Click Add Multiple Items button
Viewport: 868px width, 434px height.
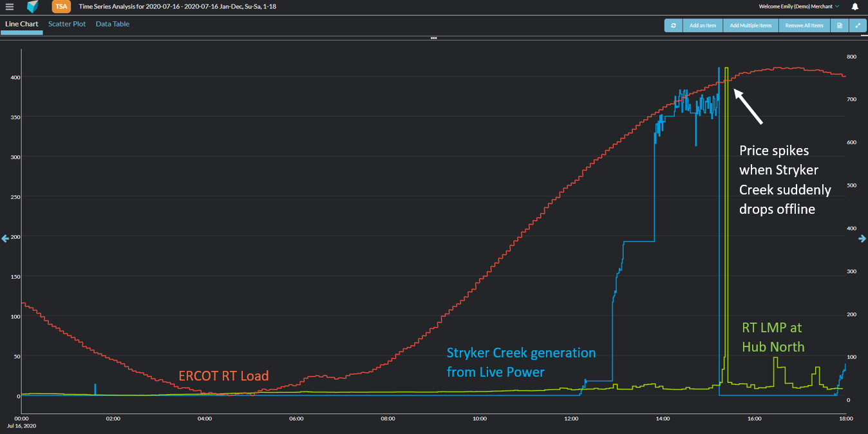pyautogui.click(x=751, y=25)
